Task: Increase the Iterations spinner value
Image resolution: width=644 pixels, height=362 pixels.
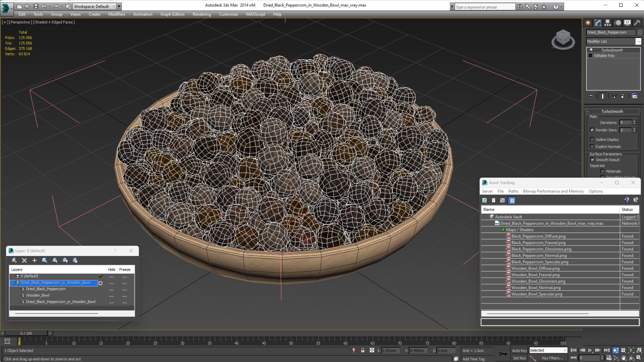Action: tap(634, 121)
